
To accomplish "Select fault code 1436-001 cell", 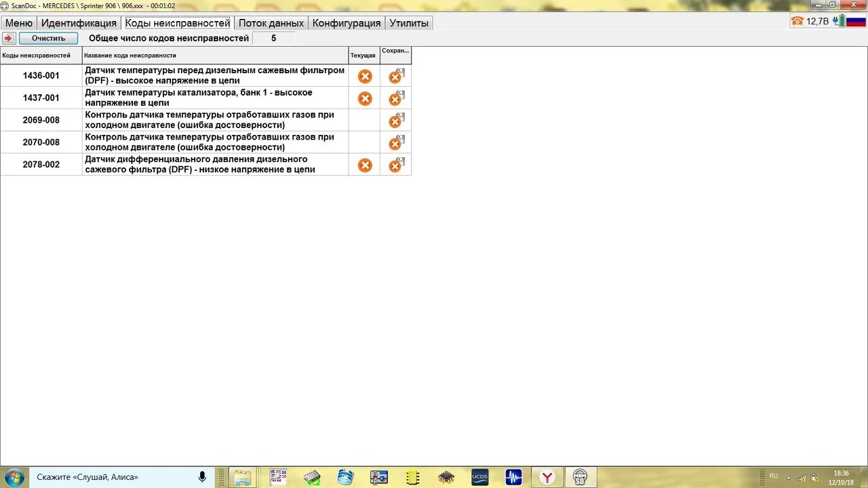I will point(41,76).
